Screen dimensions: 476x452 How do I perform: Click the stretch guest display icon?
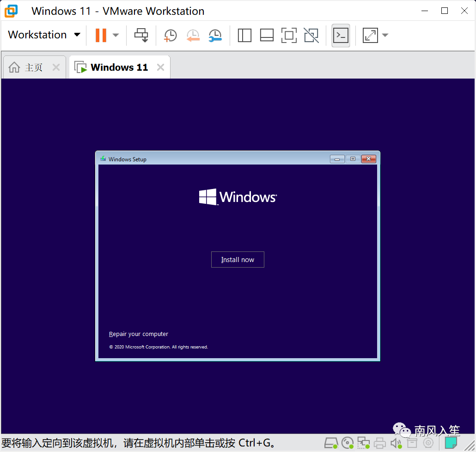370,35
